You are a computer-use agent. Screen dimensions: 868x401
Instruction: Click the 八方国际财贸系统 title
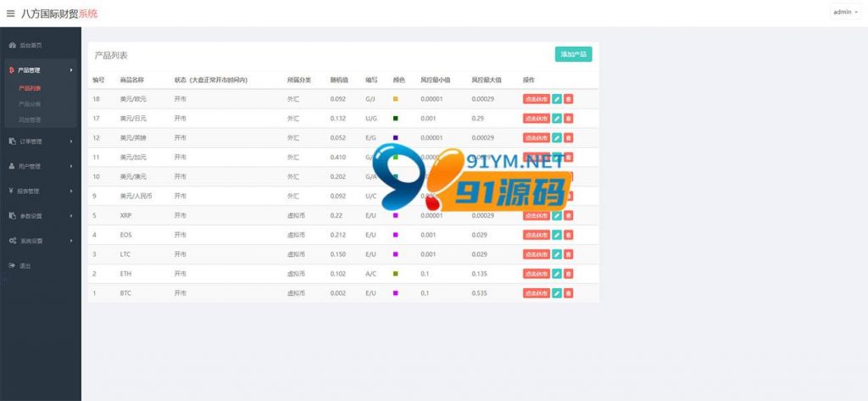[x=59, y=14]
